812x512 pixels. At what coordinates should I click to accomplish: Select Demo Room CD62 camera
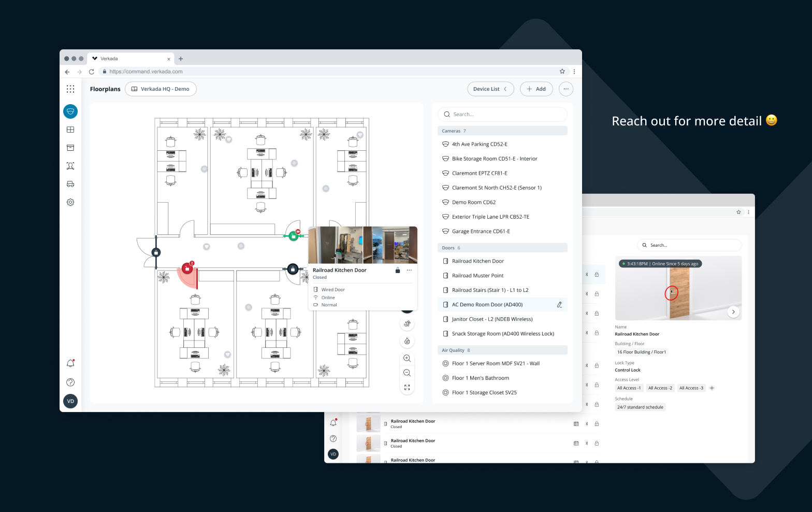click(502, 203)
